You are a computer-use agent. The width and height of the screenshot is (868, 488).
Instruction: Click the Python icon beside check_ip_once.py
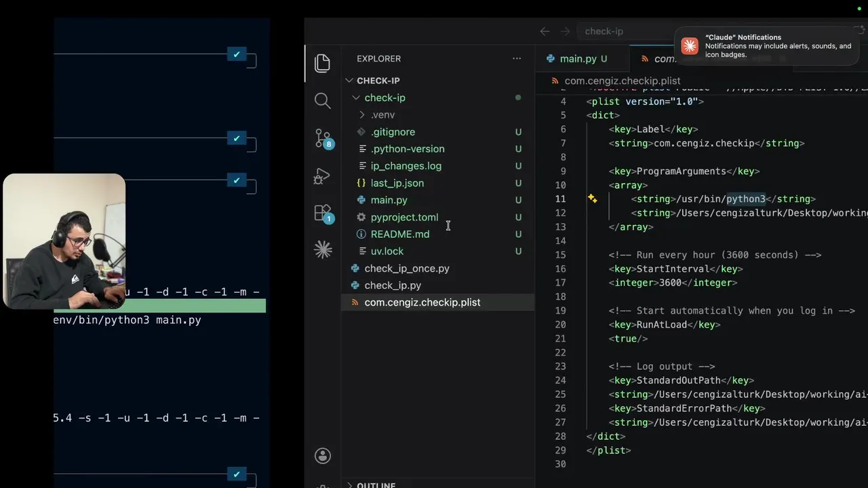[x=355, y=268]
